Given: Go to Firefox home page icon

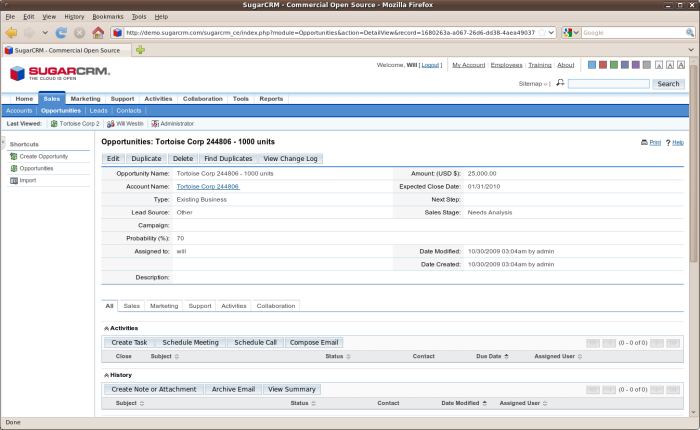Looking at the screenshot, I should [x=98, y=33].
